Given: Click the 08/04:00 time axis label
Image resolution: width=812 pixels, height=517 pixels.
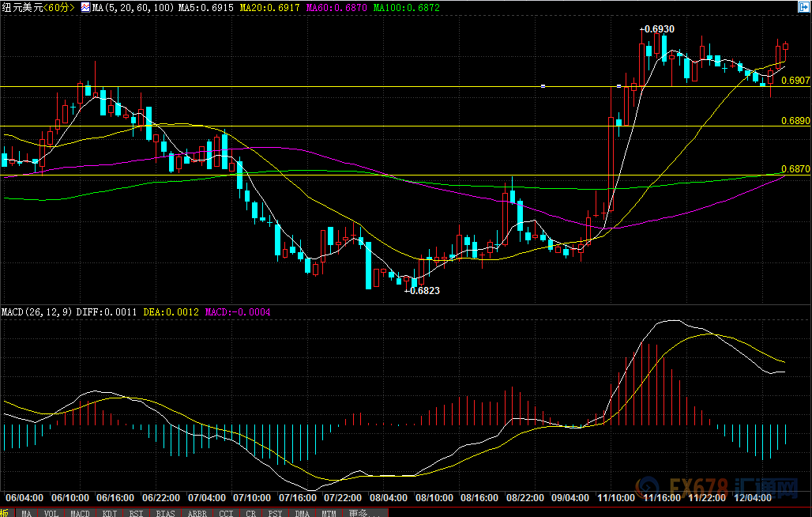Looking at the screenshot, I should click(x=389, y=498).
